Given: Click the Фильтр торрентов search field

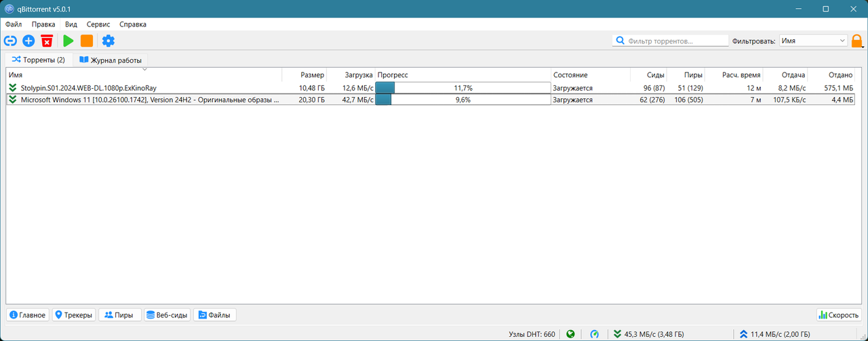Looking at the screenshot, I should coord(670,41).
